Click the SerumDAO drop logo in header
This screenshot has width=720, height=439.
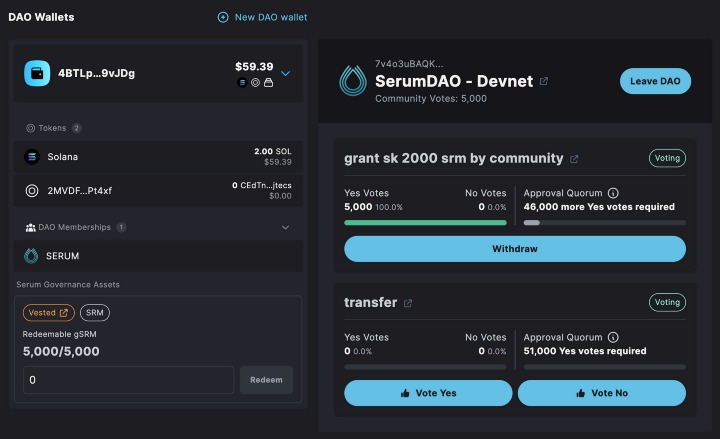pyautogui.click(x=353, y=81)
